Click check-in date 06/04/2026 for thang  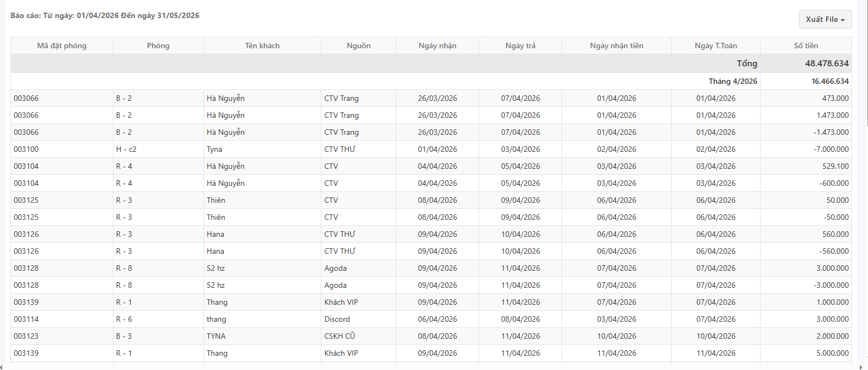tap(437, 319)
